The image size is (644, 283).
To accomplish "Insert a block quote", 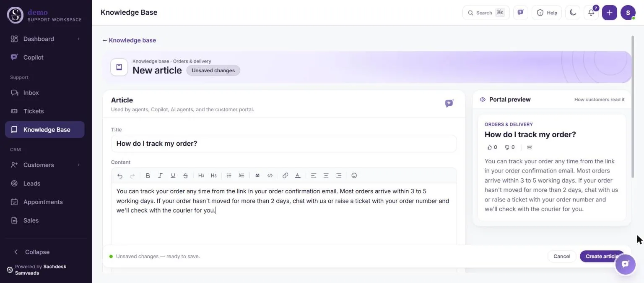I will point(257,176).
